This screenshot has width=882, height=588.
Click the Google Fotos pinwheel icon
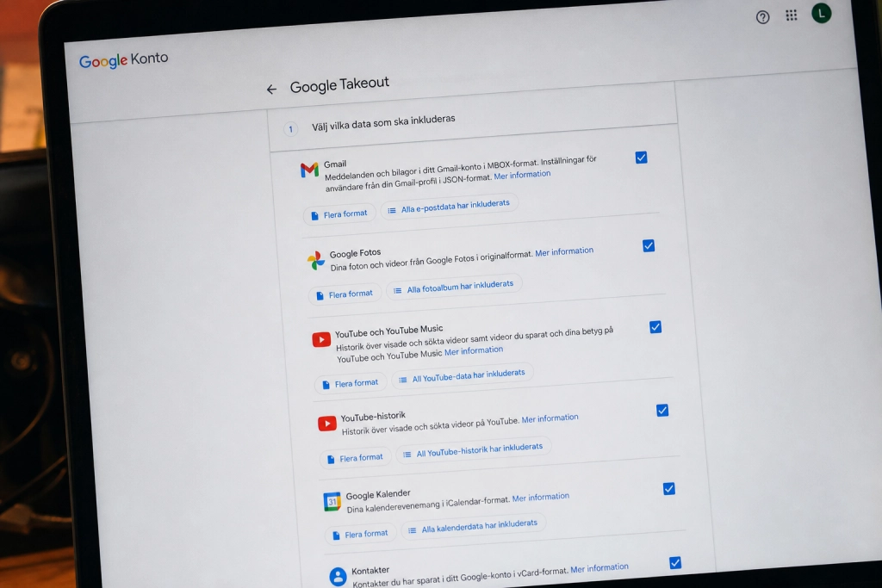[315, 260]
